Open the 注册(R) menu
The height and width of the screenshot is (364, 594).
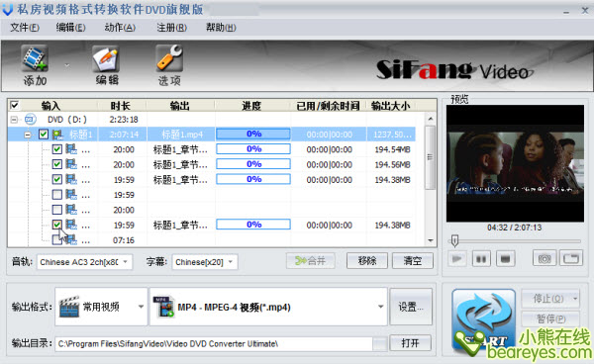pos(171,28)
